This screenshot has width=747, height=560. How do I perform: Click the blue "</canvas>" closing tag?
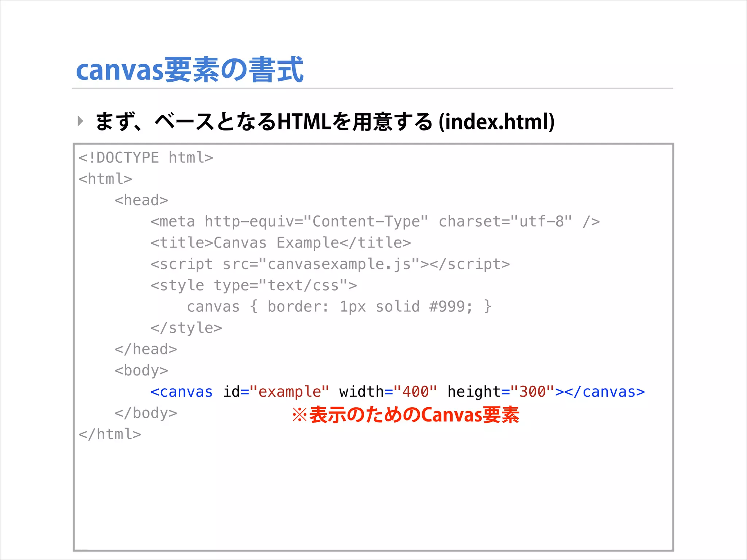pyautogui.click(x=605, y=392)
